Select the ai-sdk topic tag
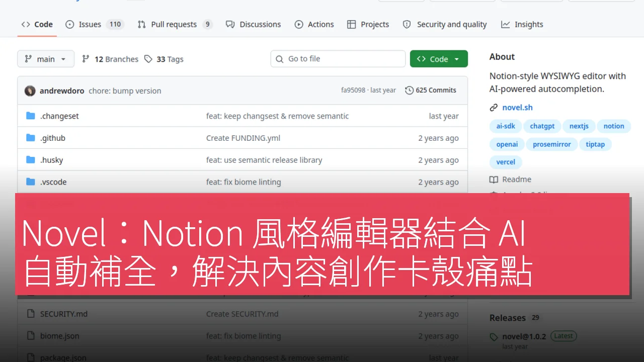 point(506,126)
